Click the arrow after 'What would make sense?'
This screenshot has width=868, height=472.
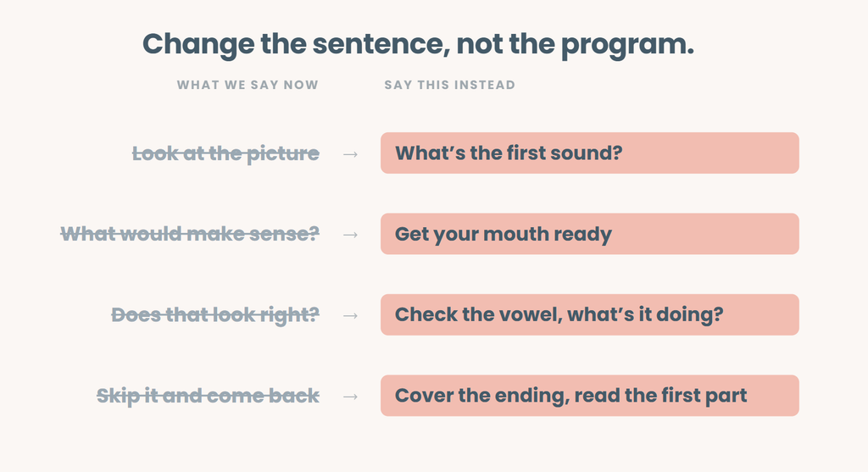(350, 236)
